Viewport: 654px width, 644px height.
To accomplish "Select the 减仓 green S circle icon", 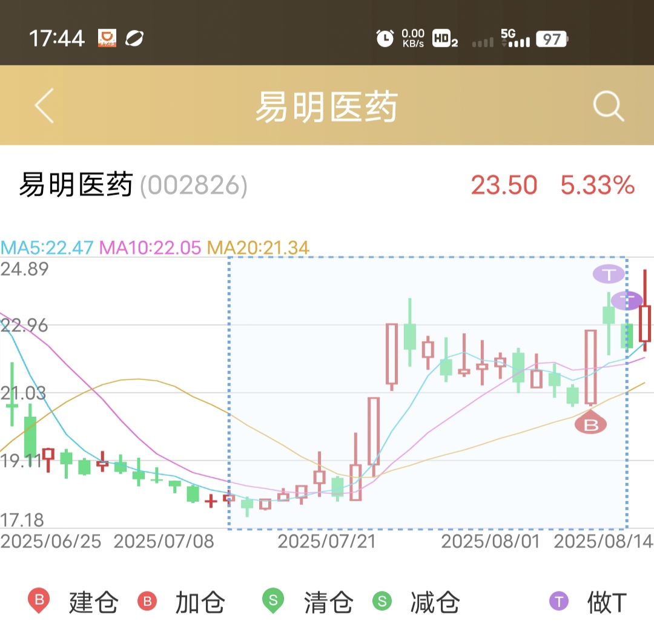I will [x=382, y=601].
